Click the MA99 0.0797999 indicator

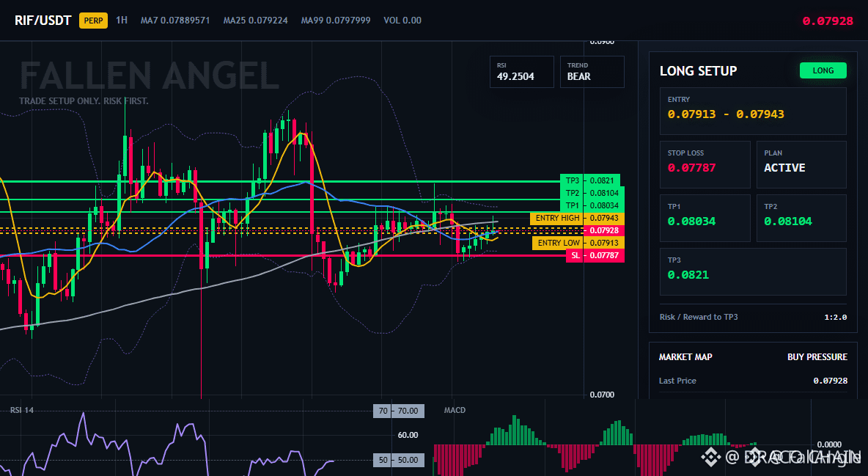pos(336,20)
